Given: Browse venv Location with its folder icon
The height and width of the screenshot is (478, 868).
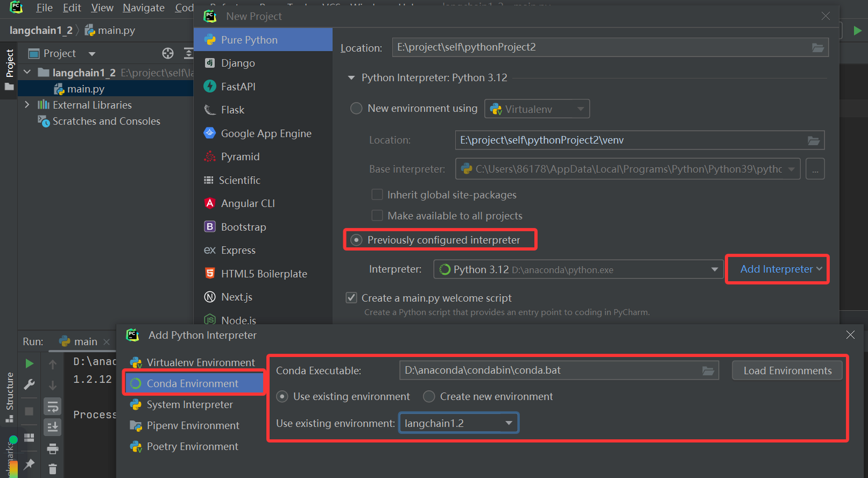Looking at the screenshot, I should pyautogui.click(x=814, y=140).
